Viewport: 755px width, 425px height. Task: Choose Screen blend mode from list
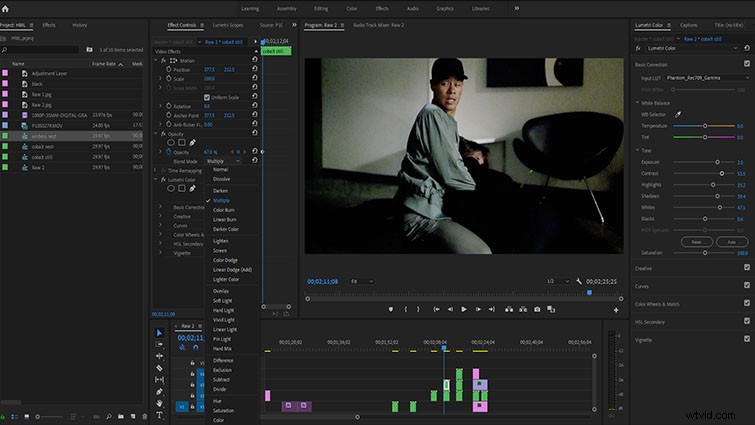tap(220, 251)
